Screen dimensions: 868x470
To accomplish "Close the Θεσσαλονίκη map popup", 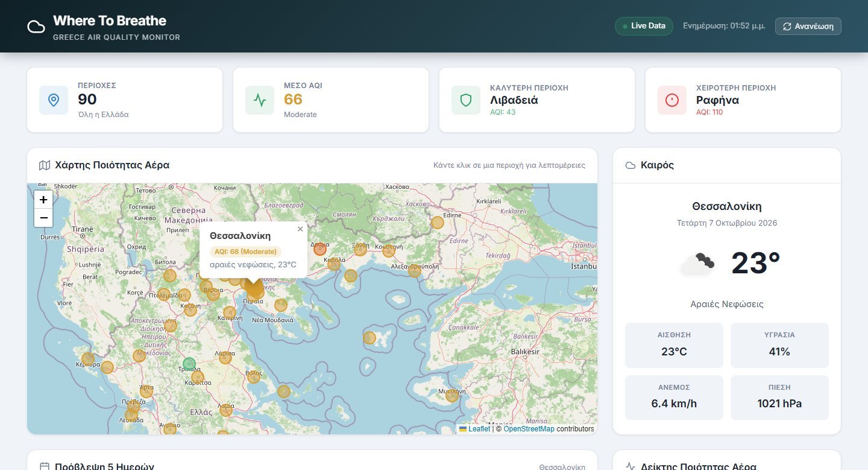I will [x=300, y=229].
